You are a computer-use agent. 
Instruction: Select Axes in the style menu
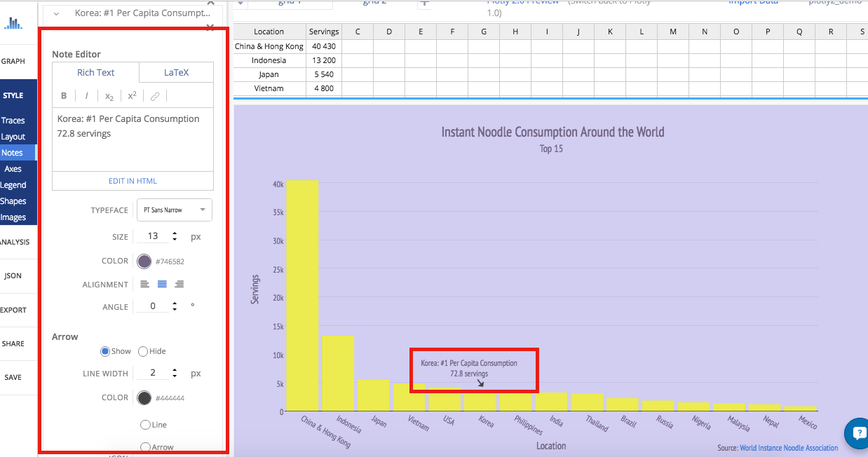coord(13,169)
